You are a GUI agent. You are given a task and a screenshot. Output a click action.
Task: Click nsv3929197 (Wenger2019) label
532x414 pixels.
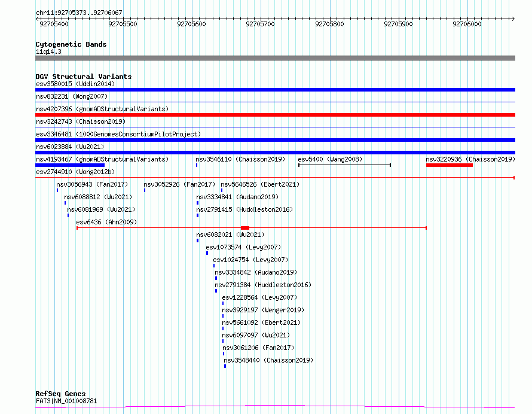pos(263,310)
